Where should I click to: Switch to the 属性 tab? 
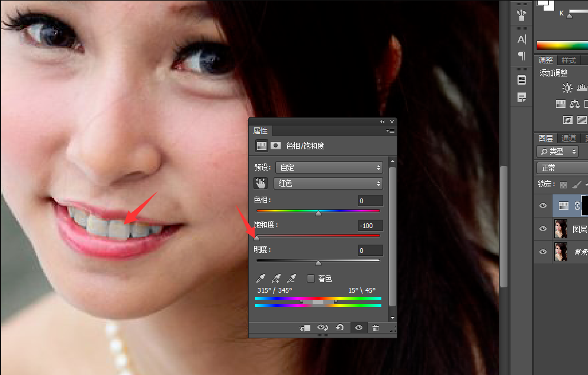261,130
